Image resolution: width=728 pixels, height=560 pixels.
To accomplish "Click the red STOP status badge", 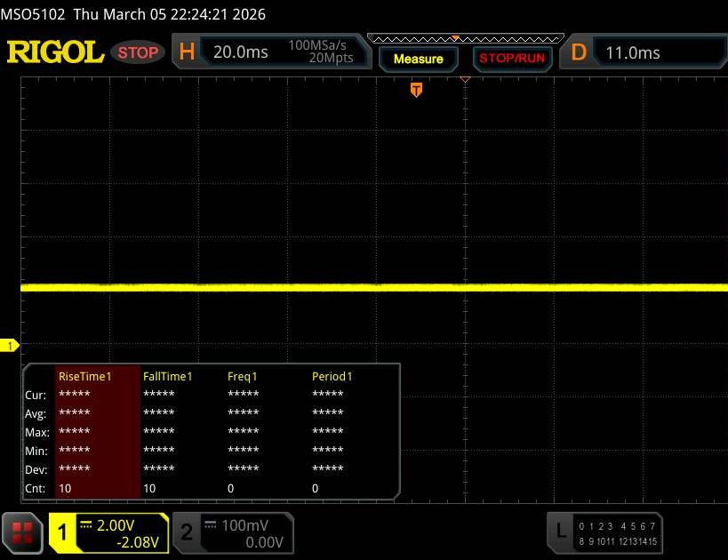I will (139, 52).
